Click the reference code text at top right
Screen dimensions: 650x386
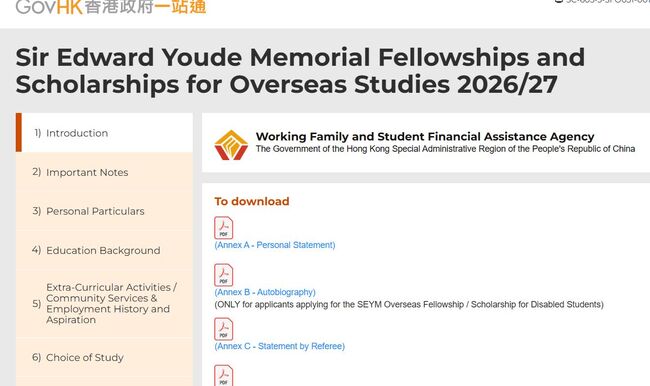pos(602,2)
